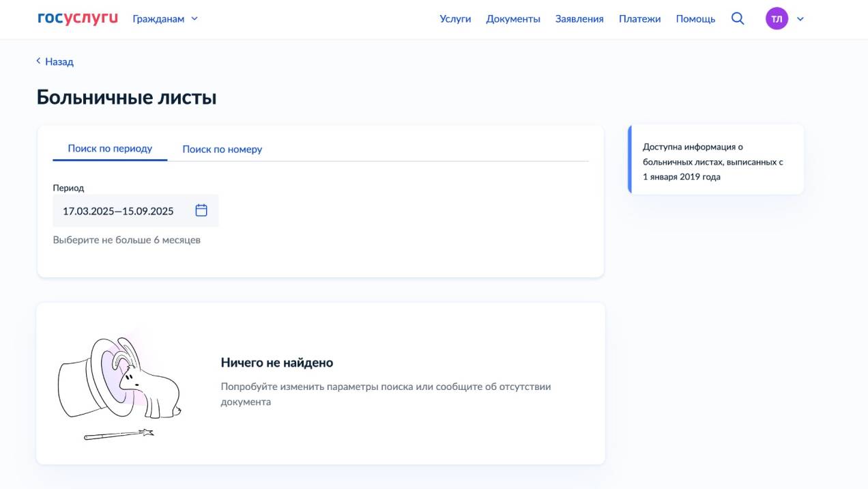The height and width of the screenshot is (489, 868).
Task: Click the purple ТЛ profile avatar
Action: 777,18
